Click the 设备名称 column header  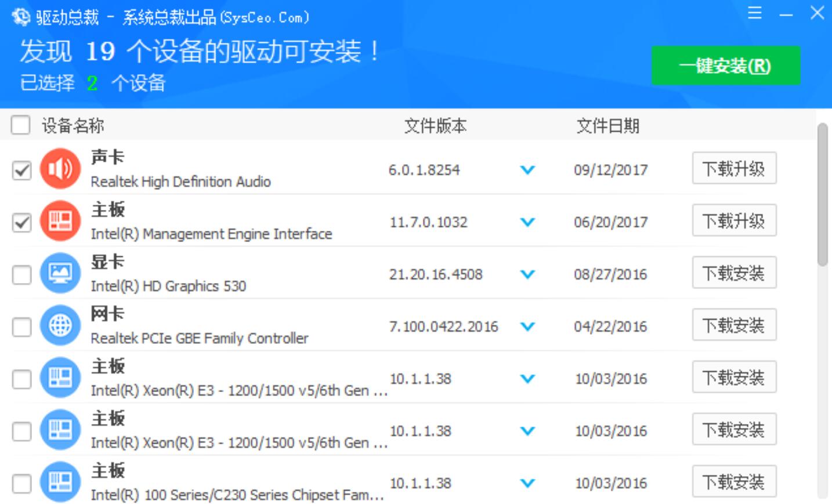click(x=73, y=125)
